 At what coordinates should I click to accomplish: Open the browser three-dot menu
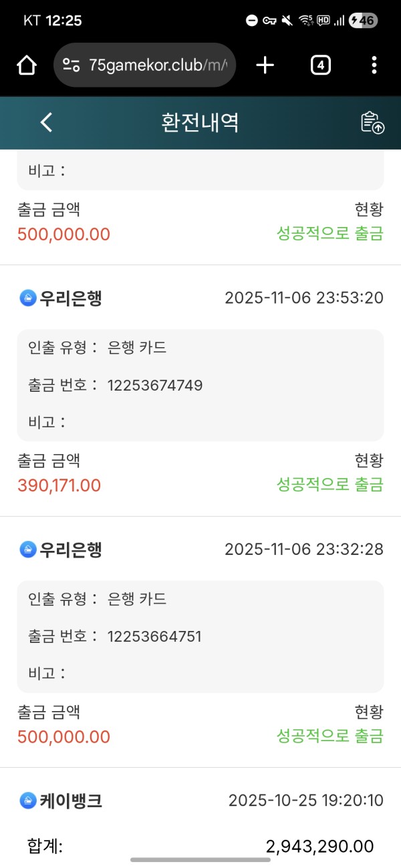point(374,65)
